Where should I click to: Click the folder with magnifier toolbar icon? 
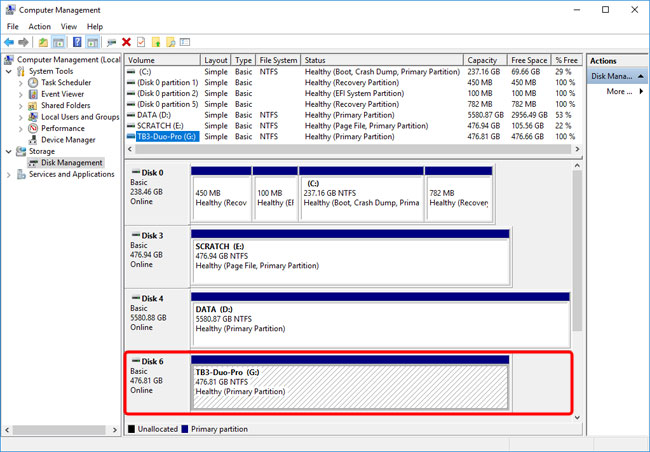pos(170,42)
